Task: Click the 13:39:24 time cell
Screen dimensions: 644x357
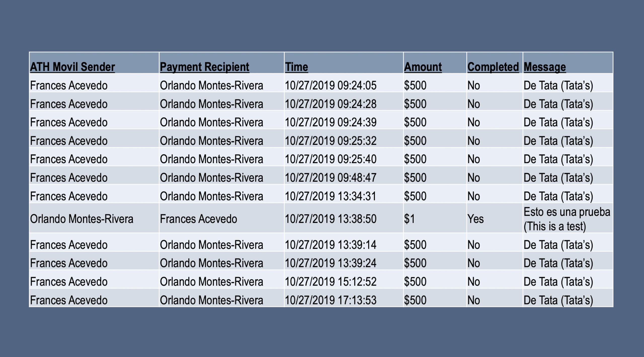Action: 331,263
